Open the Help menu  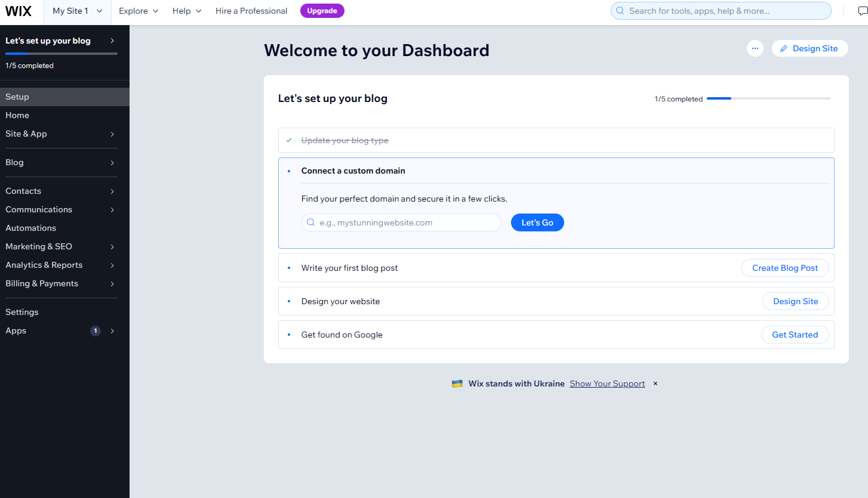point(187,11)
